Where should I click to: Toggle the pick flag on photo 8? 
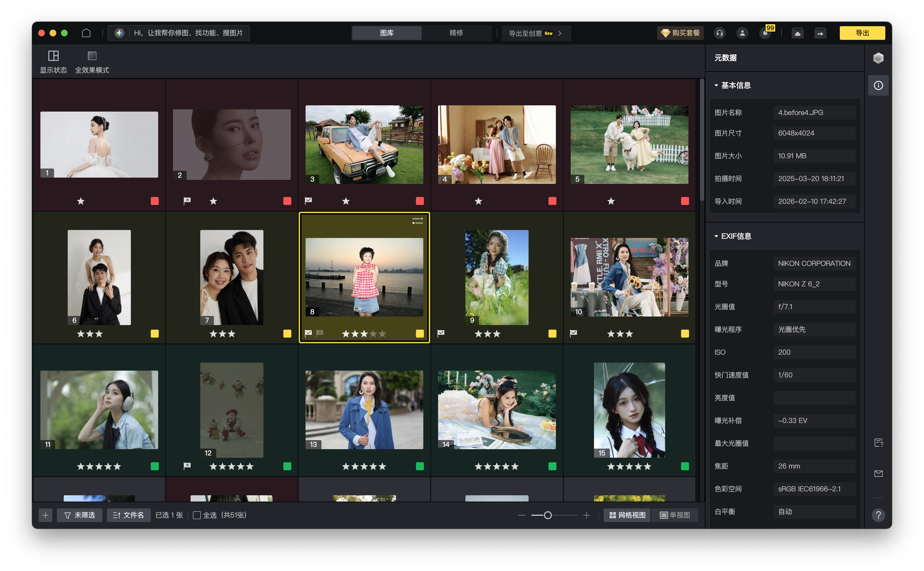coord(308,333)
